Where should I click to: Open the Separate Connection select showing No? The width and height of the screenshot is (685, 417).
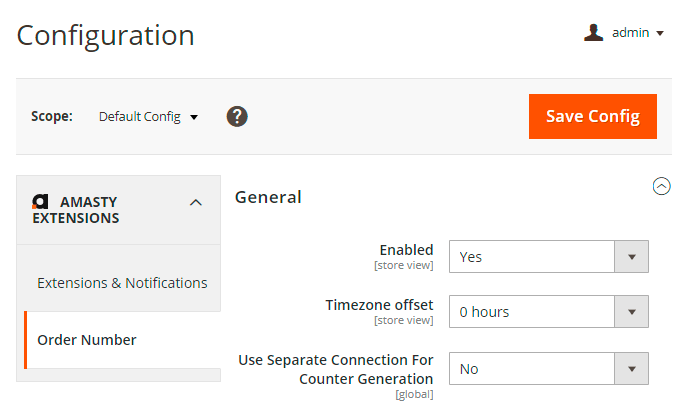(x=531, y=369)
